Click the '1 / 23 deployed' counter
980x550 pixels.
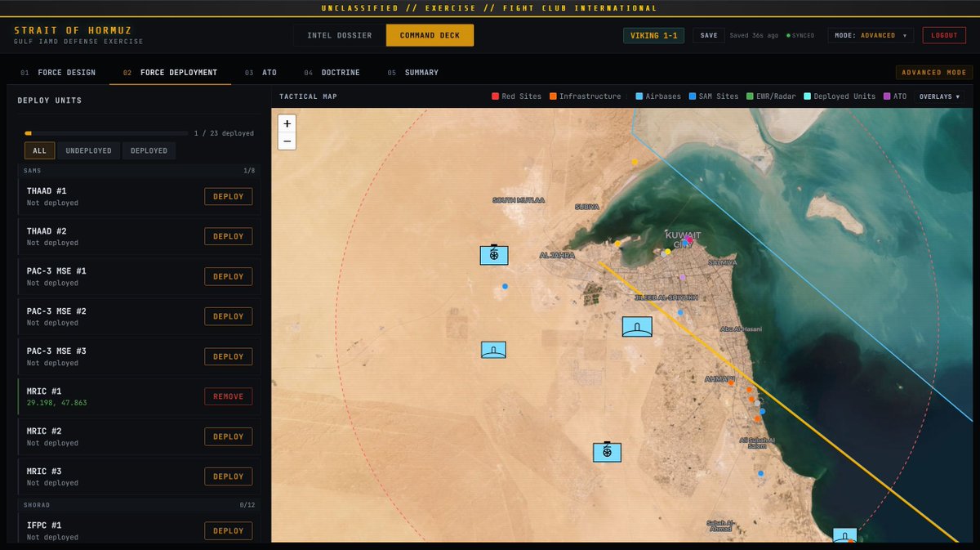click(224, 132)
